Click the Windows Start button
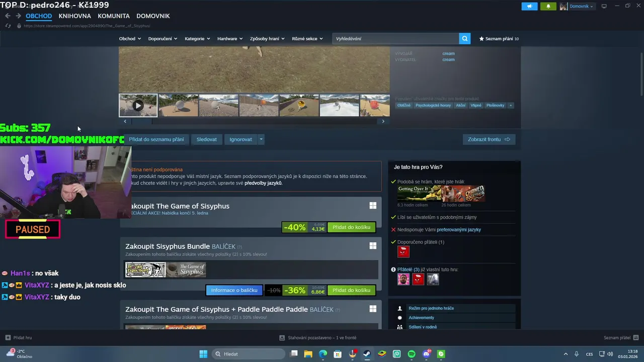644x362 pixels. click(203, 354)
